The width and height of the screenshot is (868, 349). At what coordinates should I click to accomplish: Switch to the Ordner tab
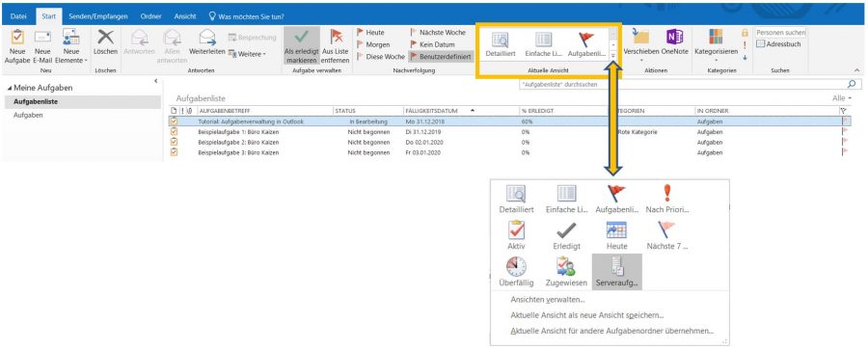150,16
